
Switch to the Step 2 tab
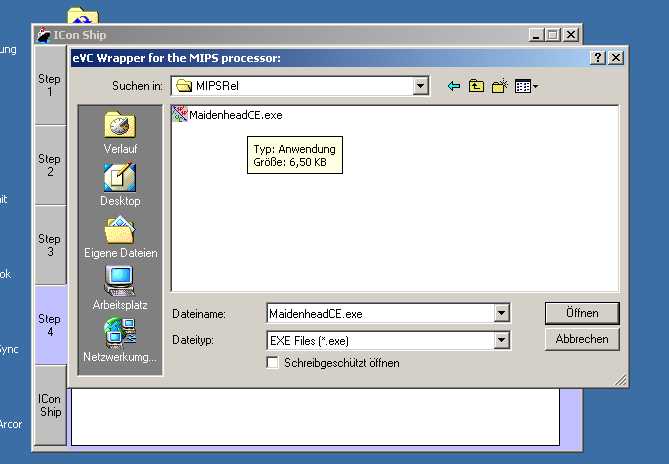(50, 165)
